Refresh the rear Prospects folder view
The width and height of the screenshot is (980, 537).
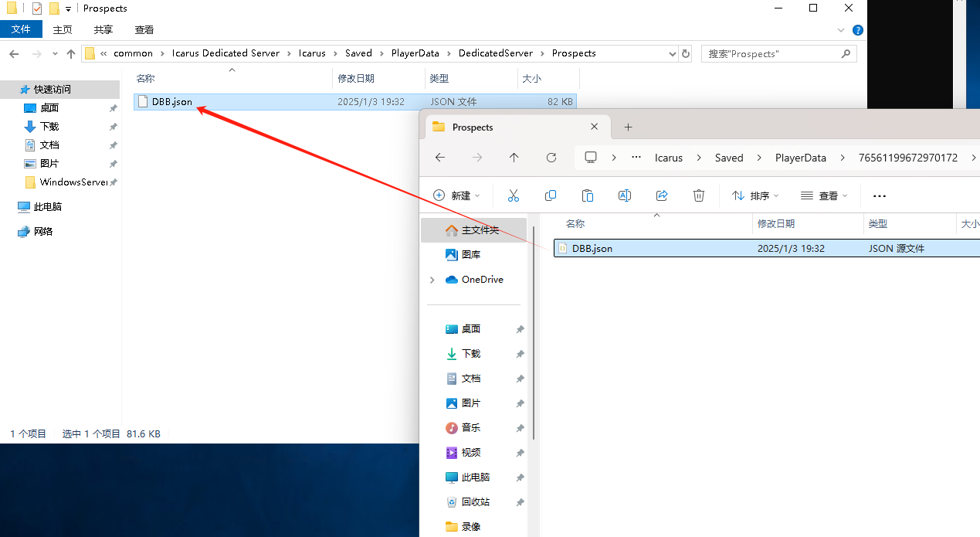[686, 53]
